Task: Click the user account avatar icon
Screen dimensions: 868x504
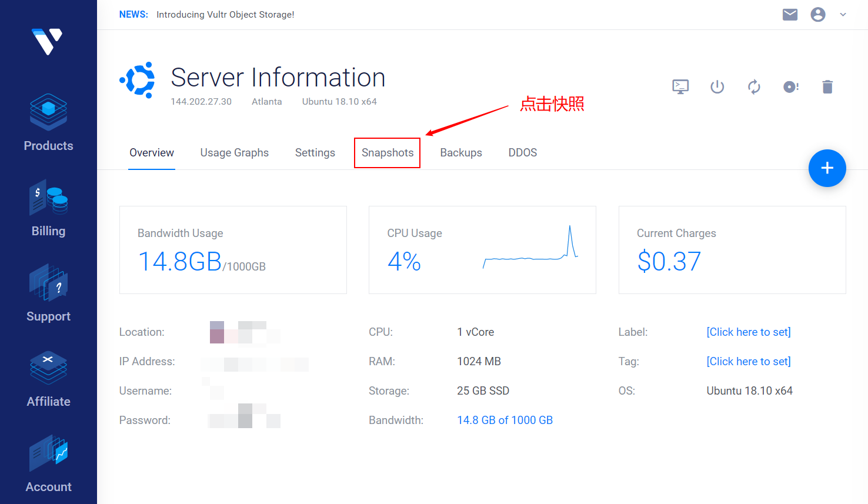Action: click(817, 15)
